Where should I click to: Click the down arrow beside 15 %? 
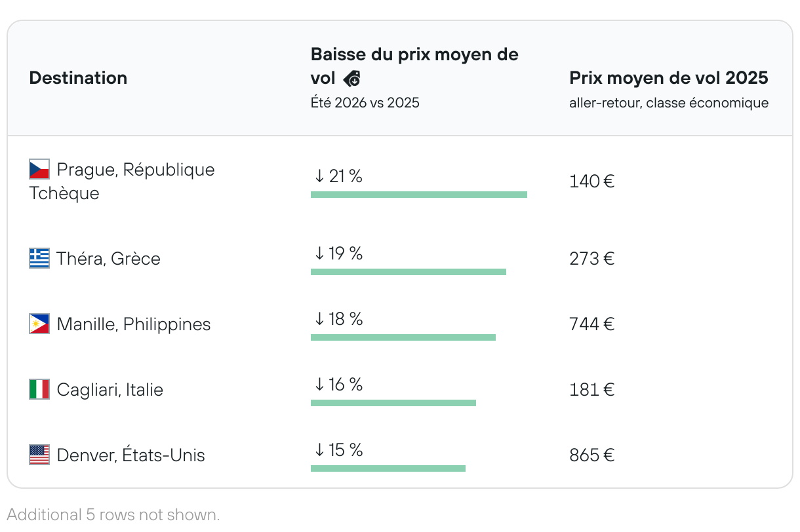pyautogui.click(x=319, y=450)
